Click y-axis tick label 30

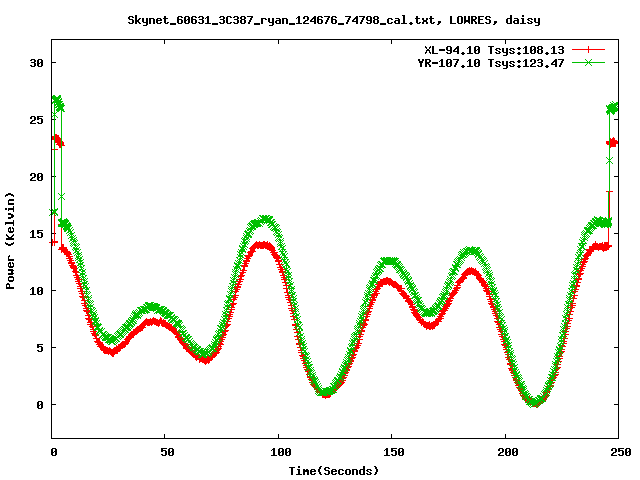[x=36, y=63]
